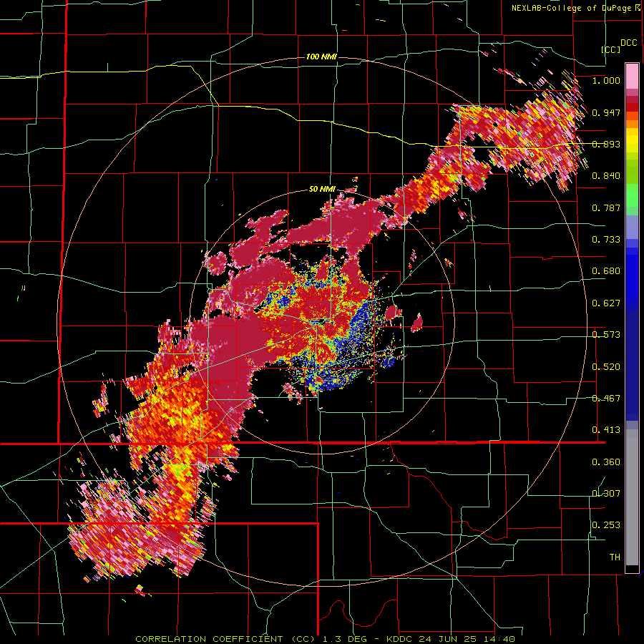Click the 0.520 scale value
This screenshot has height=644, width=644.
pos(606,366)
